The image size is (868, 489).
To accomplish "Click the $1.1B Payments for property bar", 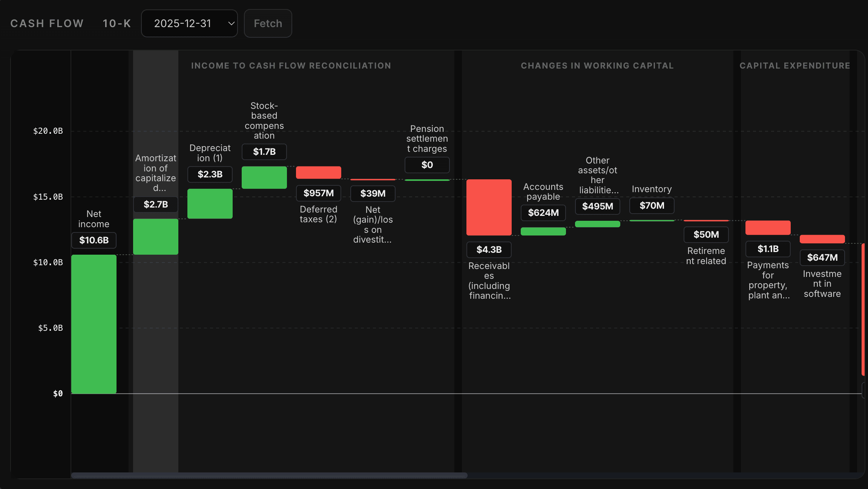I will [x=768, y=228].
